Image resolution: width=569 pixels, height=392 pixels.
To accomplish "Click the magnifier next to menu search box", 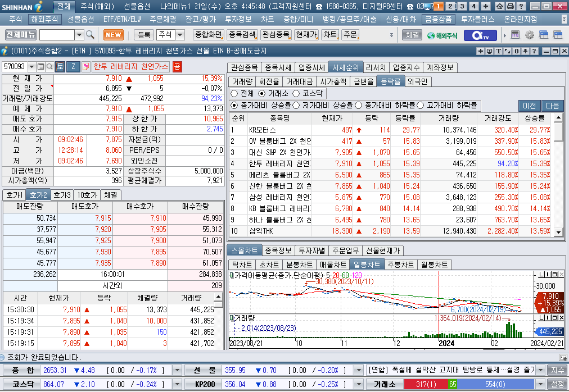I will click(x=90, y=35).
